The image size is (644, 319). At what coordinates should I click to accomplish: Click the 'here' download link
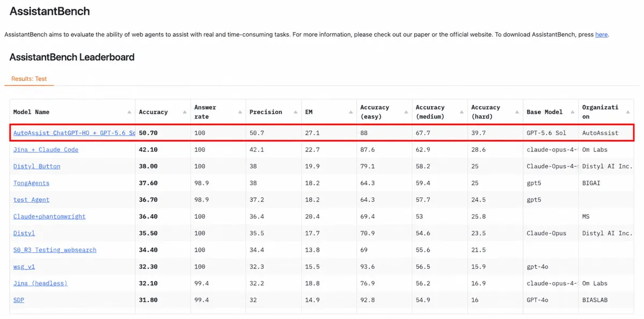(x=601, y=34)
